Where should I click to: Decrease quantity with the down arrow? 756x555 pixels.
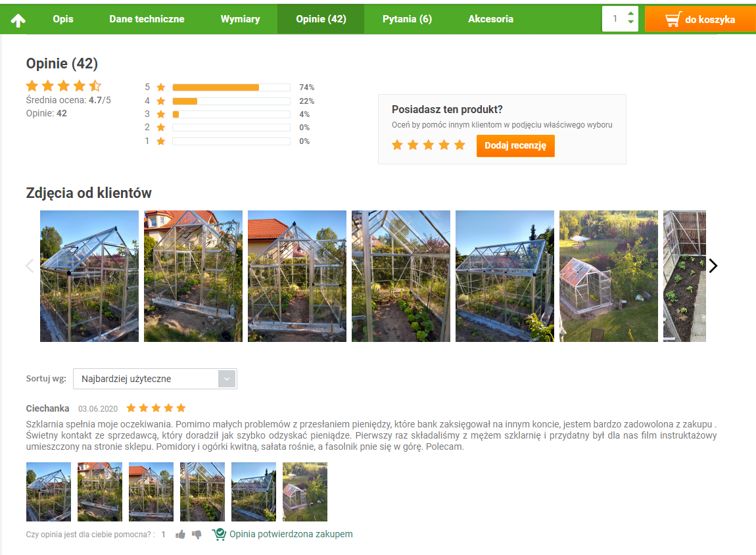pyautogui.click(x=631, y=23)
